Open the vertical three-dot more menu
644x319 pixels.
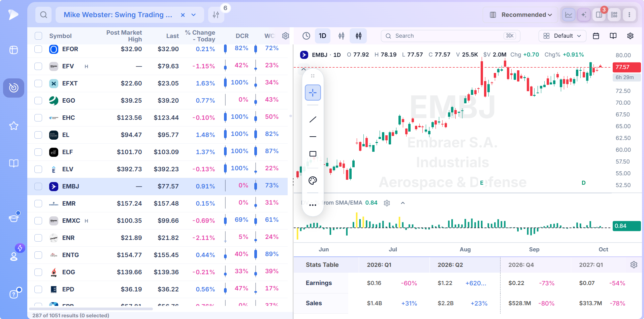coord(629,15)
